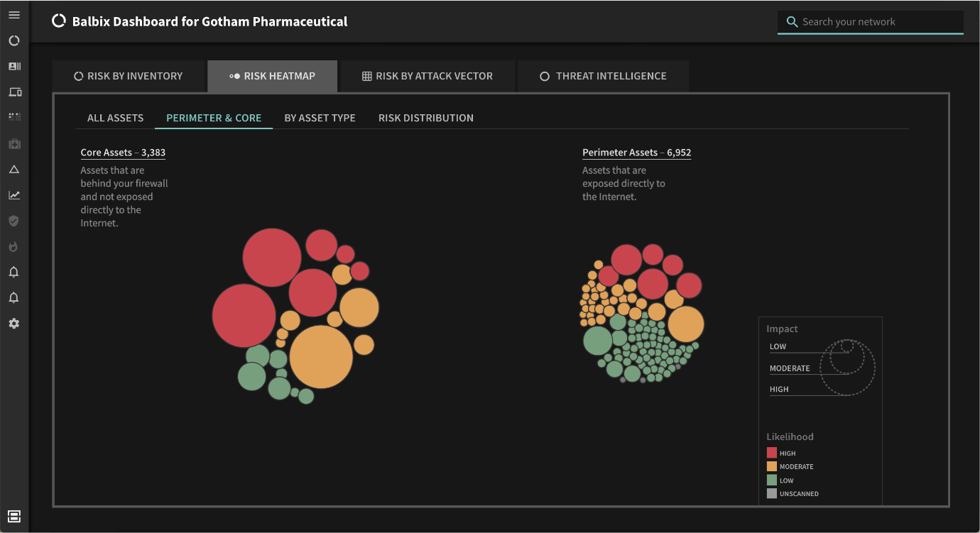Click the grid icon on Risk by Attack Vector tab
This screenshot has width=980, height=533.
click(x=367, y=76)
